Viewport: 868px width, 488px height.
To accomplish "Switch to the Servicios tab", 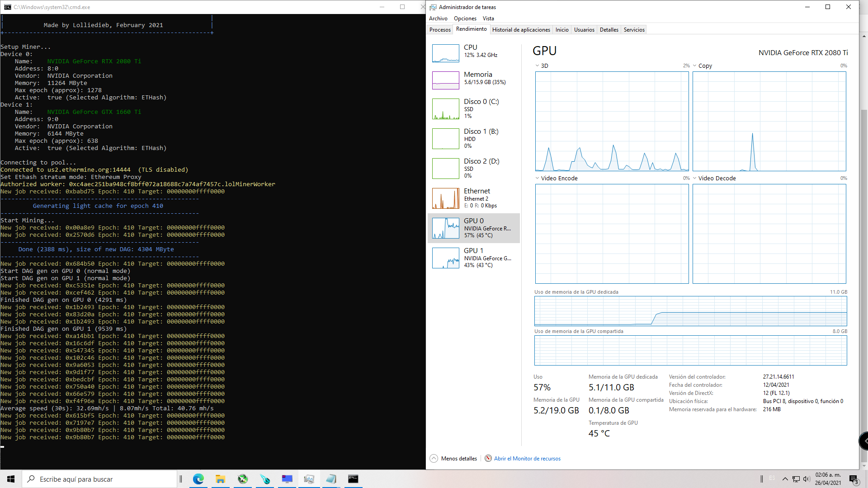I will [x=634, y=30].
